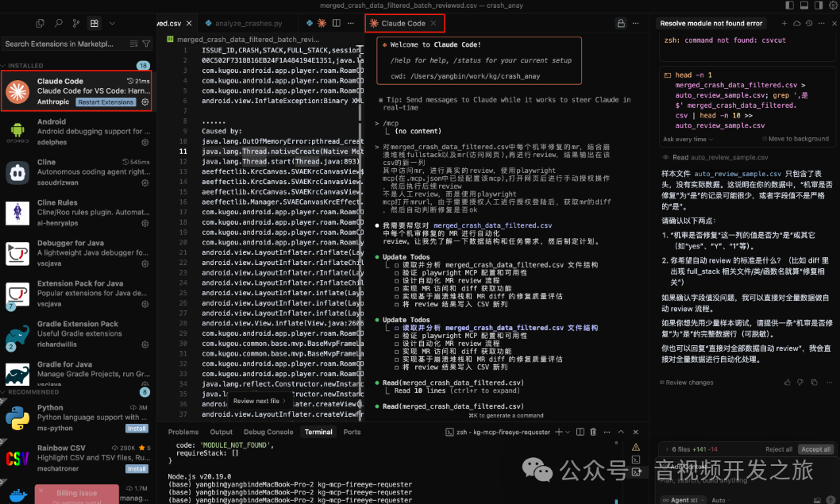Toggle the primary sidebar layout icon
The height and width of the screenshot is (504, 840).
coord(790,6)
